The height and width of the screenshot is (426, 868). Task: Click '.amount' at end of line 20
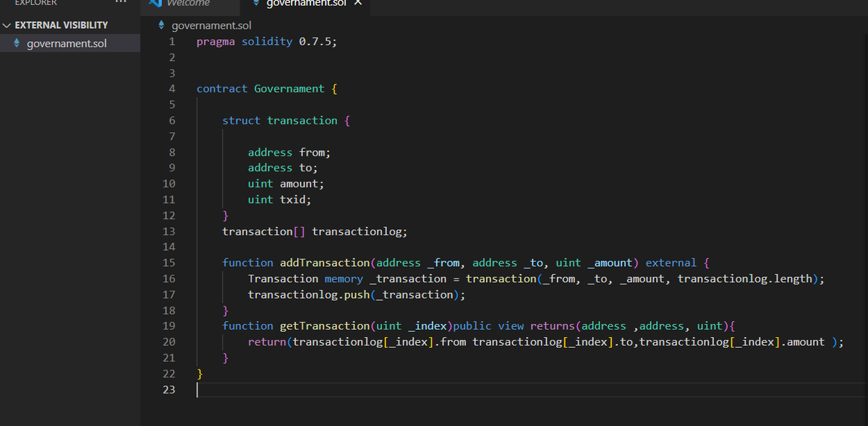tap(802, 341)
